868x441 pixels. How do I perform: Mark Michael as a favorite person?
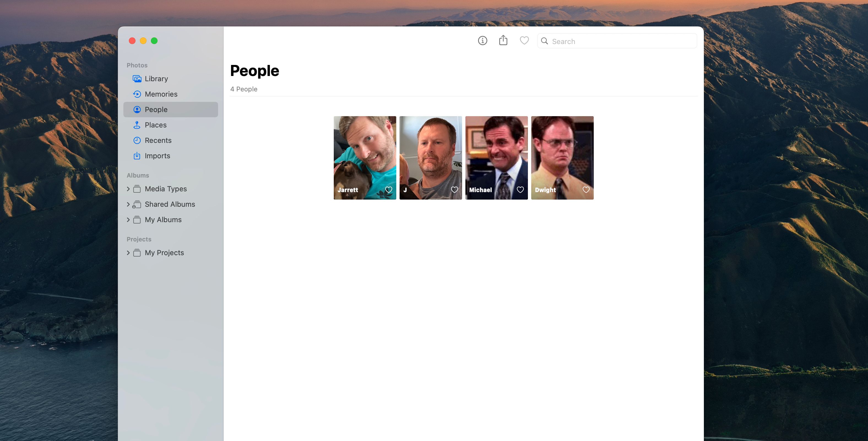coord(520,189)
